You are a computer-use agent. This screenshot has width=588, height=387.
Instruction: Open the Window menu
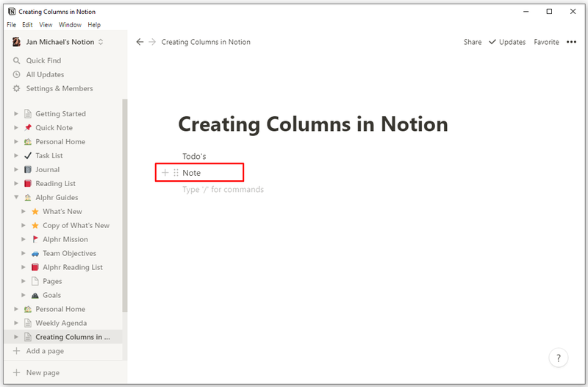coord(70,25)
